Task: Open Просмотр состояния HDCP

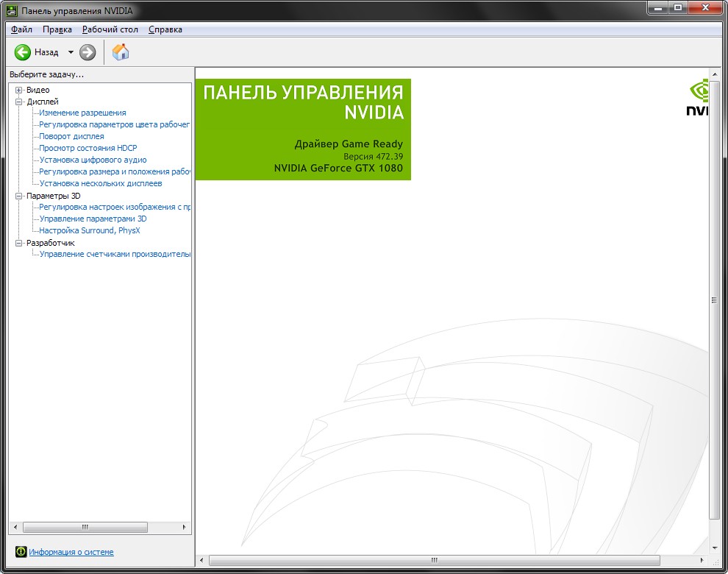Action: 88,148
